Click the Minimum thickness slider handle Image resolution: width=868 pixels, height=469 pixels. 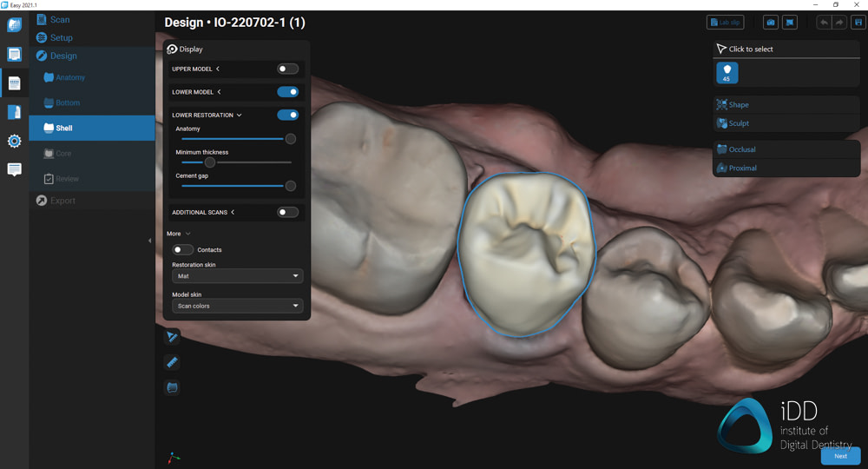tap(209, 162)
